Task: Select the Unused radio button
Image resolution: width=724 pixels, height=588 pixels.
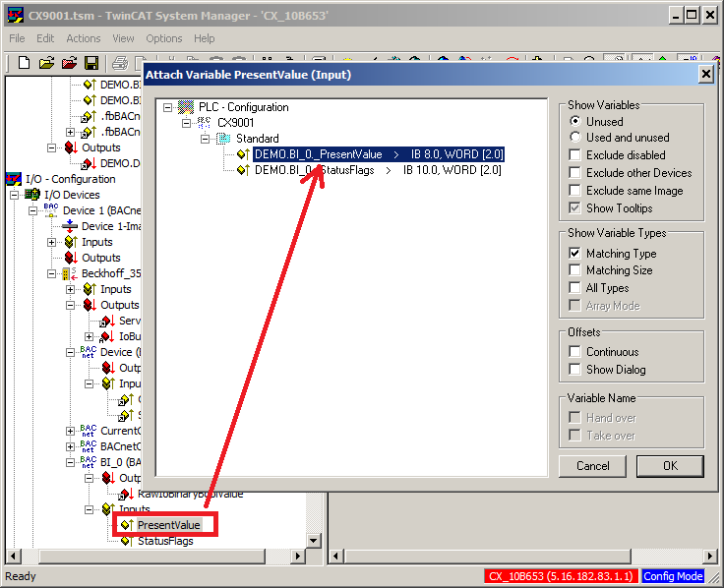Action: 574,121
